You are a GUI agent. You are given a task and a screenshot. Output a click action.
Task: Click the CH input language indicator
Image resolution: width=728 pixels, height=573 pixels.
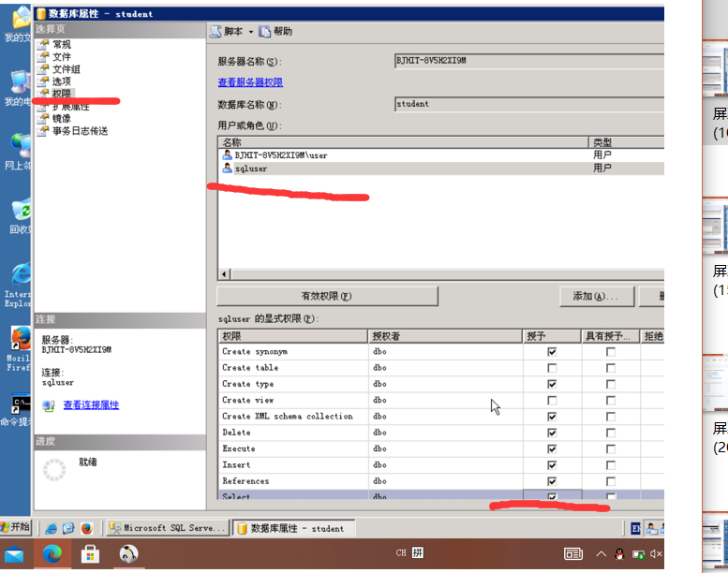pyautogui.click(x=401, y=553)
